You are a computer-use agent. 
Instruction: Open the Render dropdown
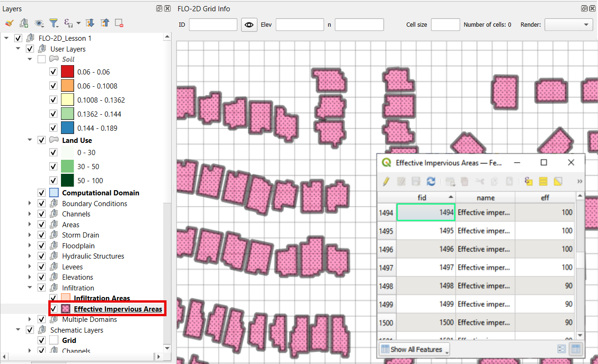tap(568, 25)
